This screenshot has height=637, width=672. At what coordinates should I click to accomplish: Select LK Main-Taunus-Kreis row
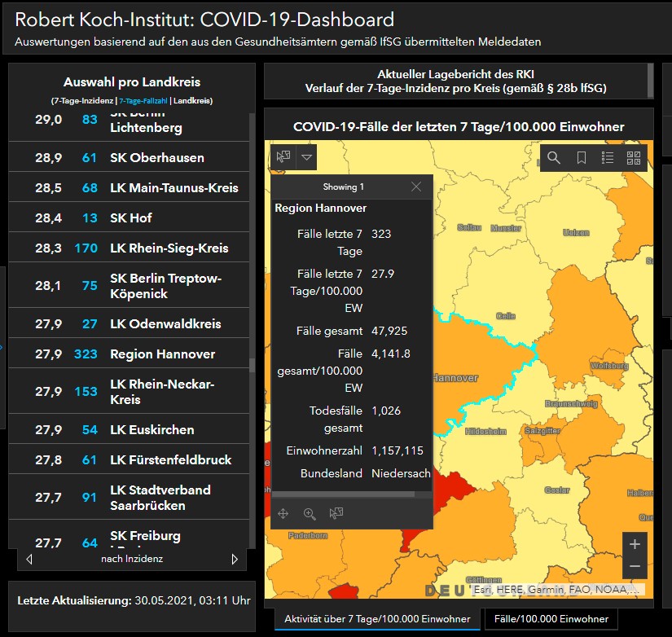(129, 187)
